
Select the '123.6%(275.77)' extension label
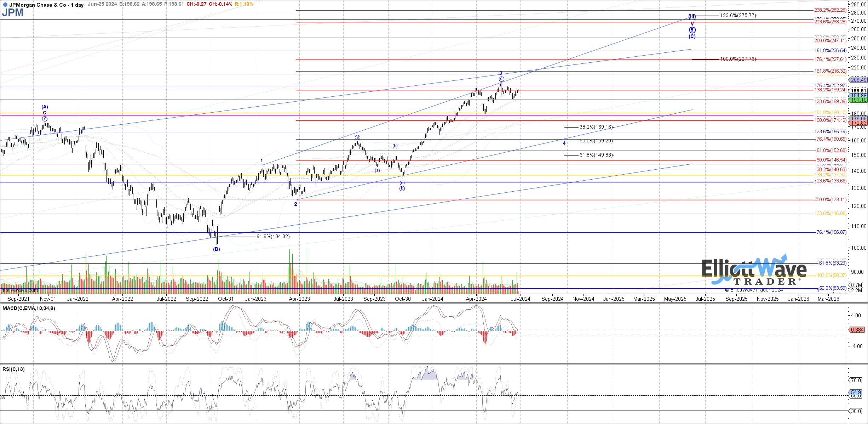click(738, 16)
